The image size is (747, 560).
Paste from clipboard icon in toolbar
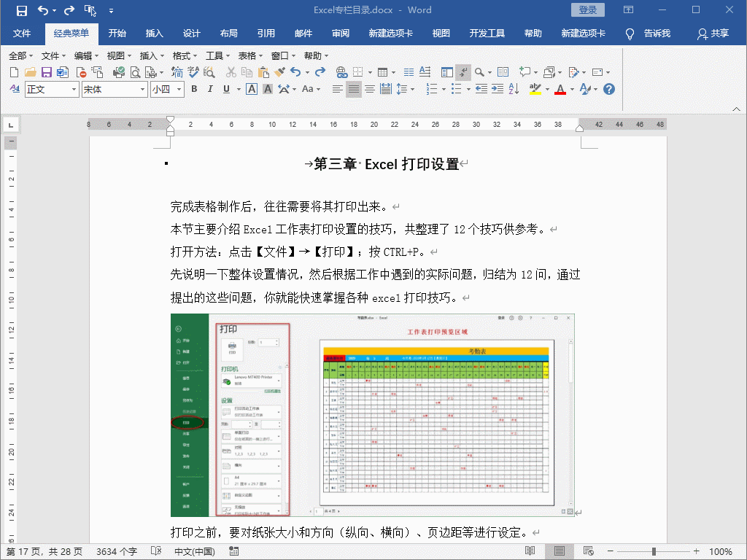pos(263,72)
